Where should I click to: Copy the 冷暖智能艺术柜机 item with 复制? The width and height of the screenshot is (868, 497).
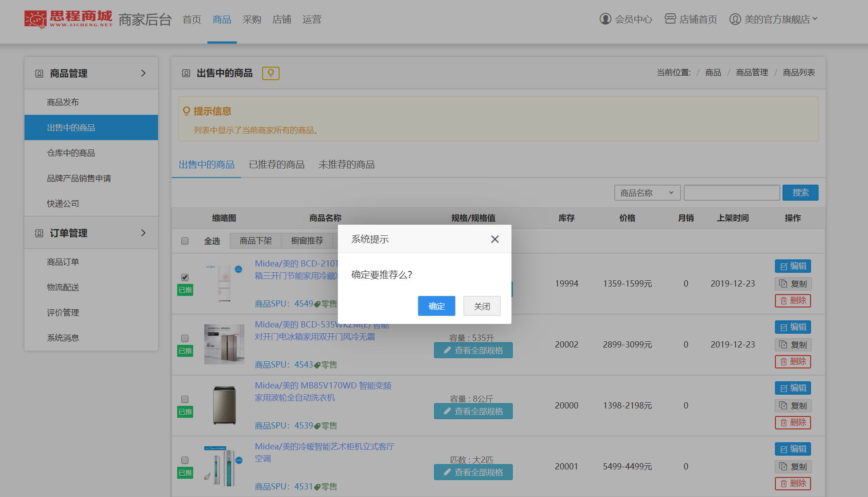(793, 467)
